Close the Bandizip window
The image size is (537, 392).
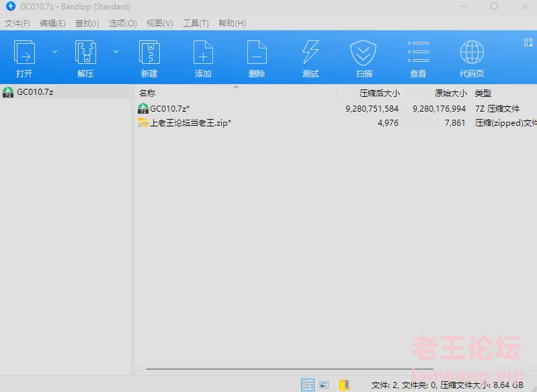[x=525, y=6]
